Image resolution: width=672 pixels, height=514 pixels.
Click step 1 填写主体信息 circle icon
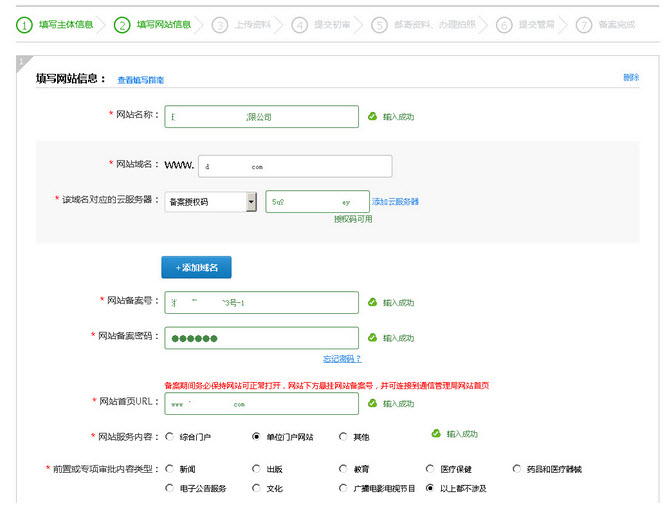[24, 24]
